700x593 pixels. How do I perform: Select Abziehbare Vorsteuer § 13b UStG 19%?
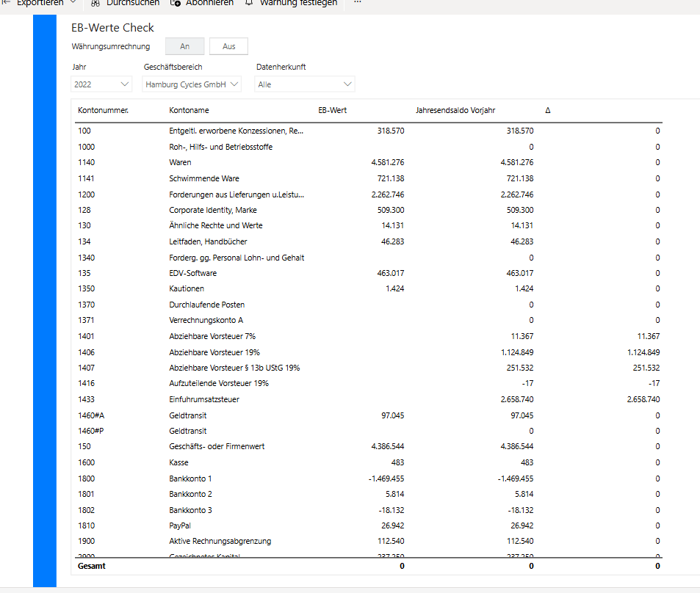coord(234,368)
